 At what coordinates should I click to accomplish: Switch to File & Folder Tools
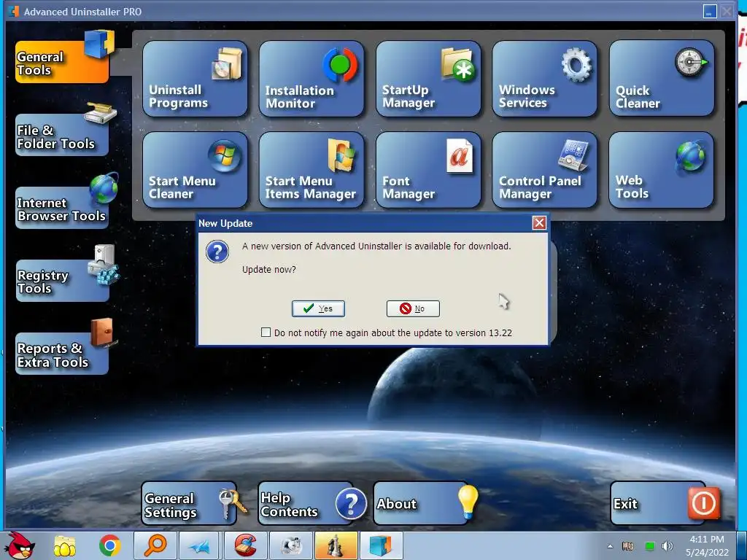[62, 135]
